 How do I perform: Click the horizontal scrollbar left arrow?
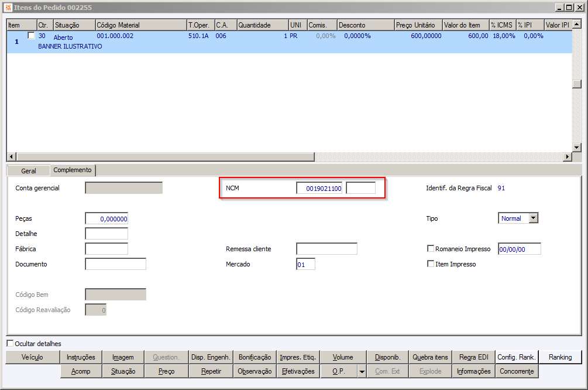(11, 156)
